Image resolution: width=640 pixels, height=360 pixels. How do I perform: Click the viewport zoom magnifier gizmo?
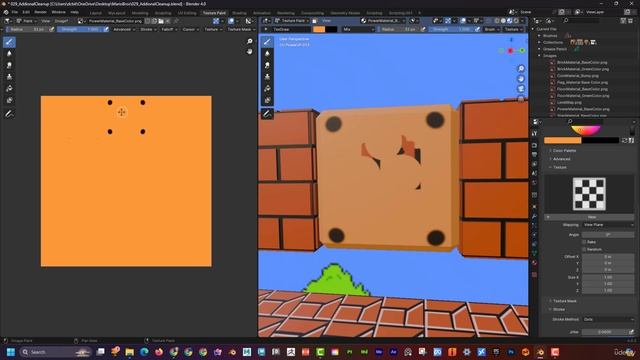(x=521, y=69)
